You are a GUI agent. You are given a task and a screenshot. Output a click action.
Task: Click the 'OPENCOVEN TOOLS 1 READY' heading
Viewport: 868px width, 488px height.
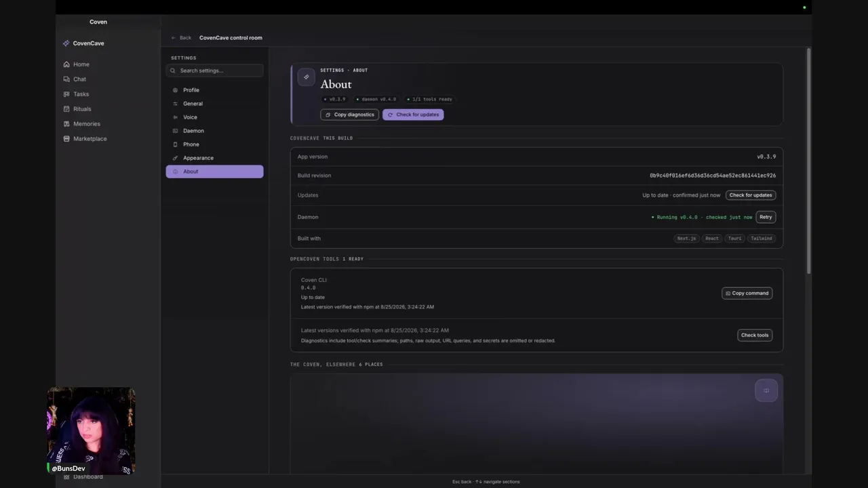point(327,259)
